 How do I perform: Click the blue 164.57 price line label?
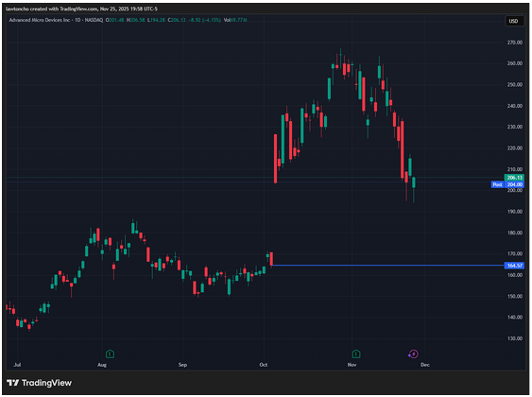click(514, 266)
